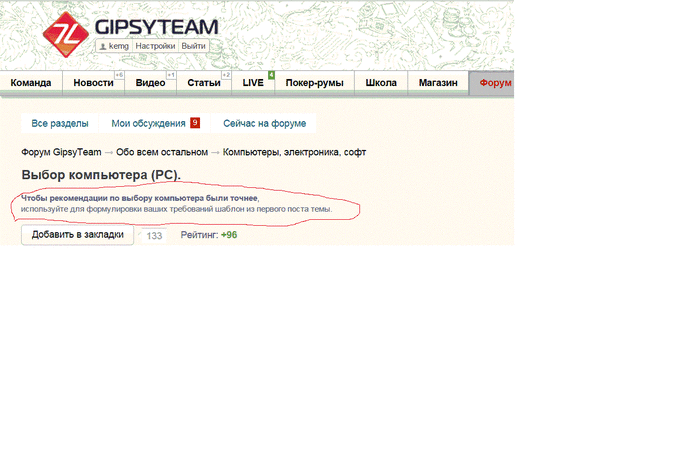
Task: Click the +6 badge on Новости
Action: coord(119,75)
